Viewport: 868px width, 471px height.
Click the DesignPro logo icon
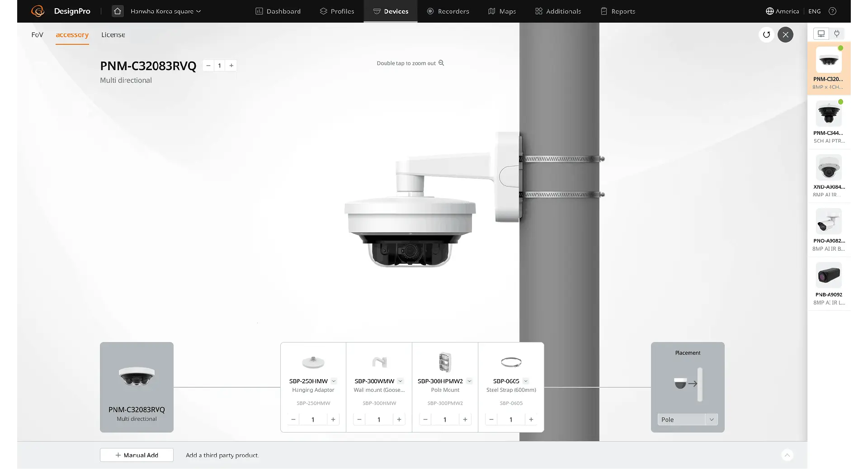pos(38,11)
